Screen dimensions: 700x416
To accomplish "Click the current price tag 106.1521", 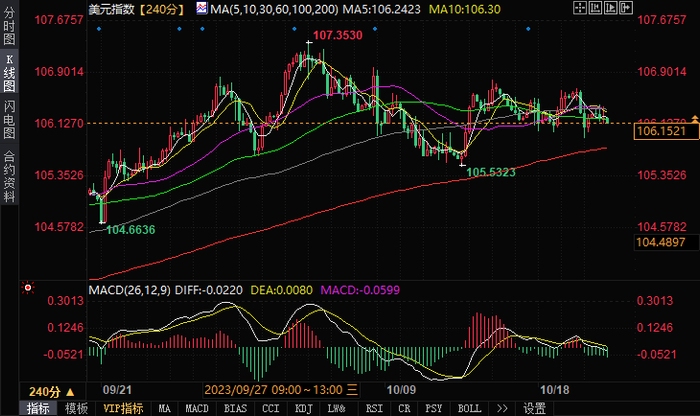I will pos(666,131).
